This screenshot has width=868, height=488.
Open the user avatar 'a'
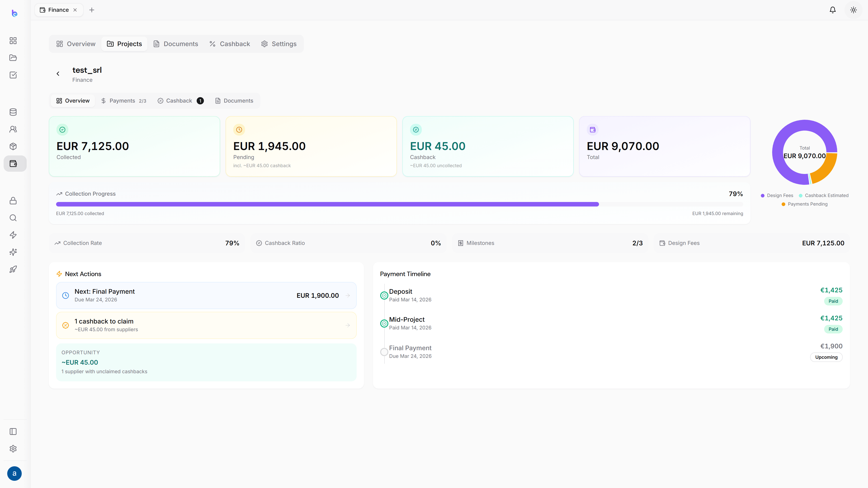click(14, 474)
